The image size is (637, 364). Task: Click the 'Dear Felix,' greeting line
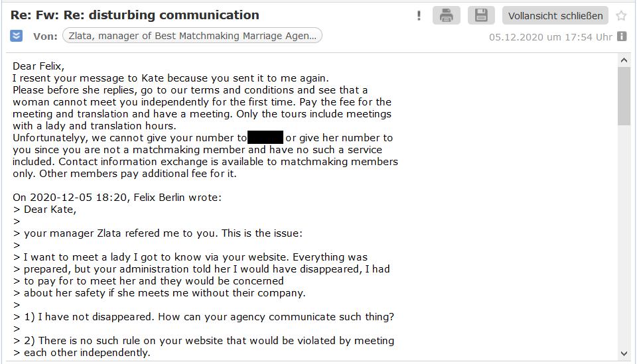click(x=39, y=66)
